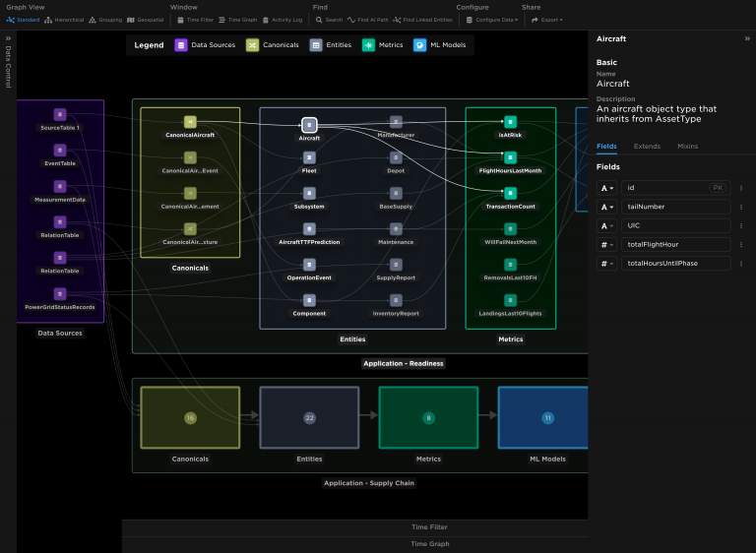Click Find Linked Entities button
The image size is (756, 553).
pos(423,20)
